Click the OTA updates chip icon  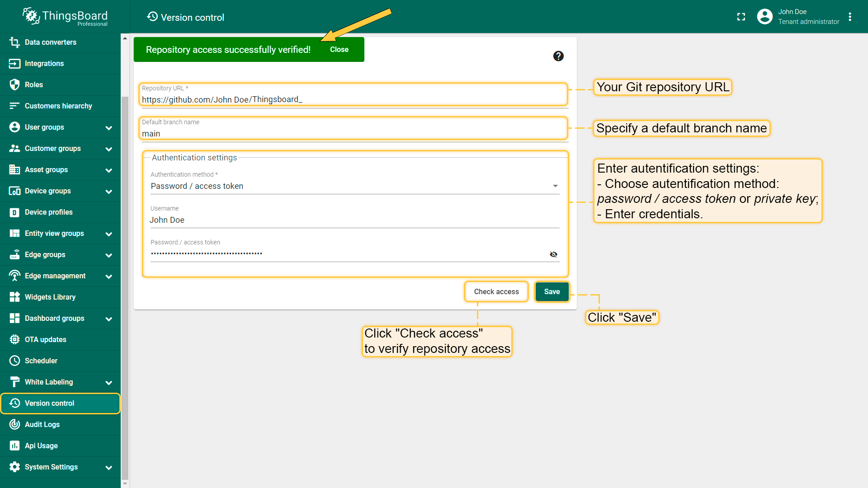click(14, 339)
